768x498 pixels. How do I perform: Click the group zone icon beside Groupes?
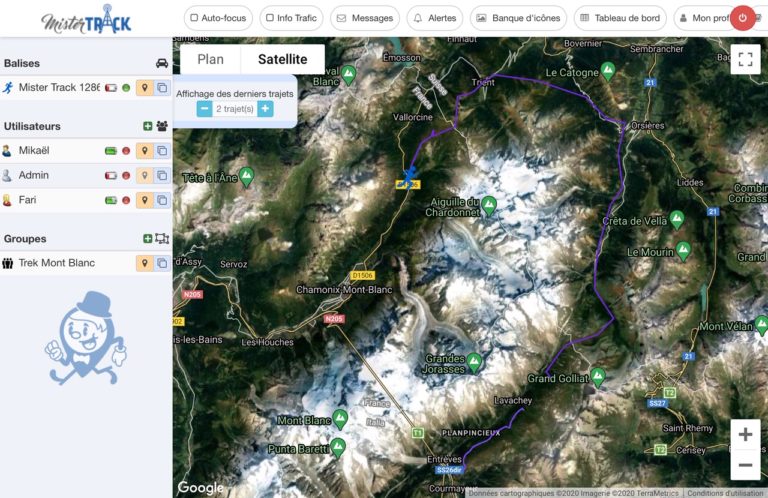click(x=162, y=238)
